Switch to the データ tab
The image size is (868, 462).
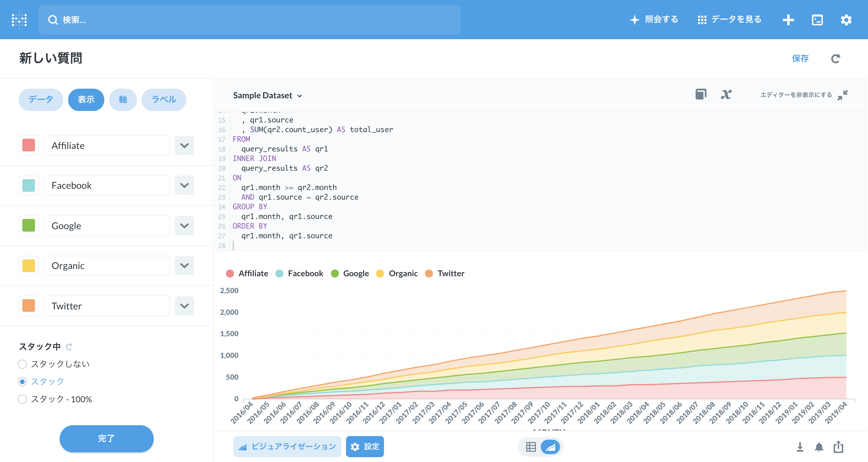pos(40,100)
